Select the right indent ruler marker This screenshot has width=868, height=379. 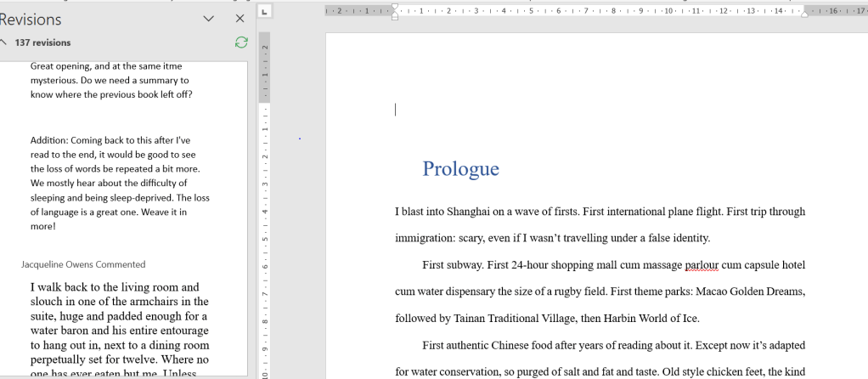(804, 14)
